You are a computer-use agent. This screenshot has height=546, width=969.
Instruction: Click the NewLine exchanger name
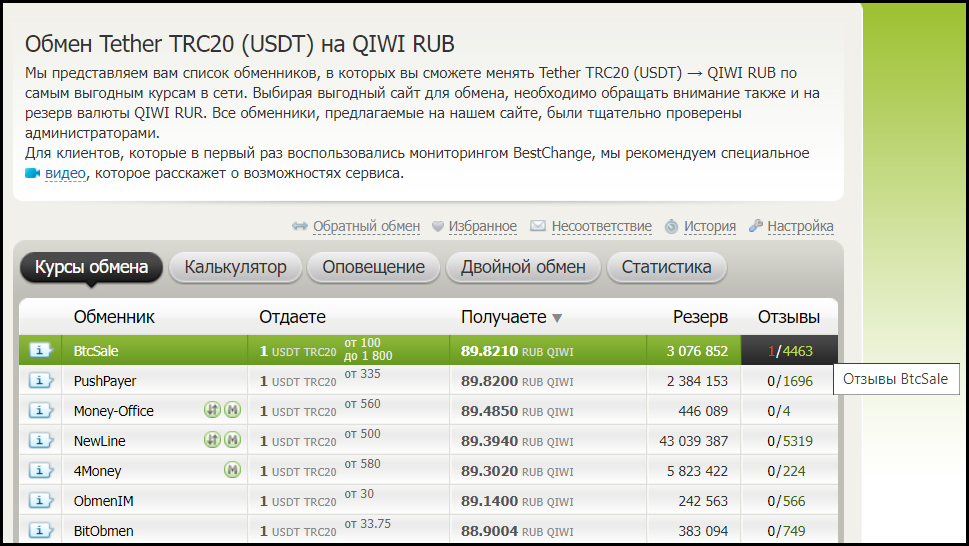[x=99, y=441]
